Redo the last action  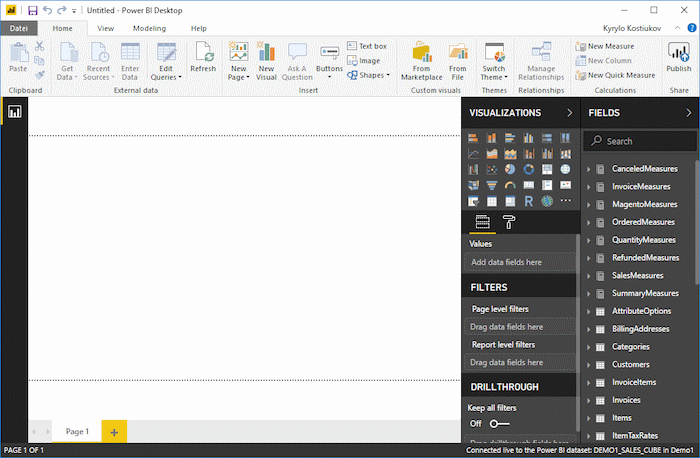click(62, 10)
